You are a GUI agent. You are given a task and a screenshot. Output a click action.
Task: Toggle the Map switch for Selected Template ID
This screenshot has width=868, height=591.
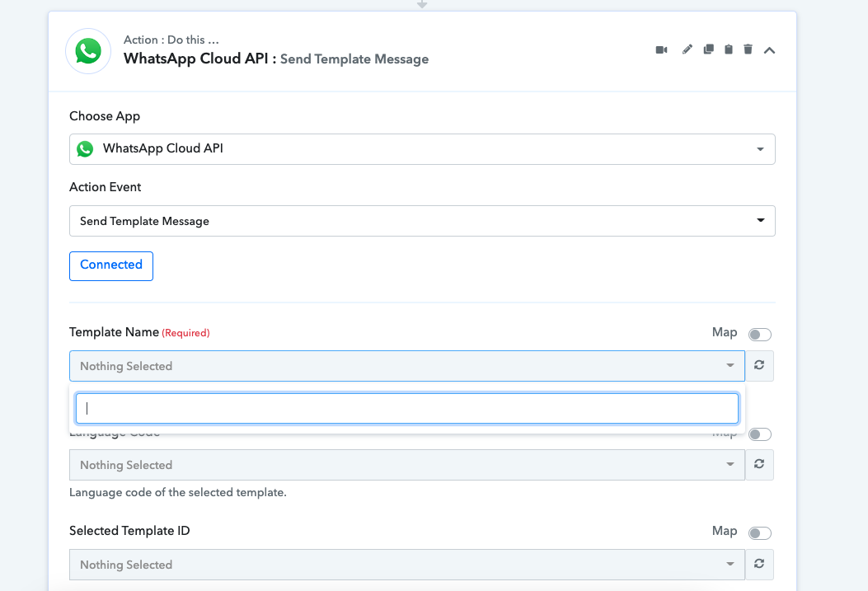759,533
